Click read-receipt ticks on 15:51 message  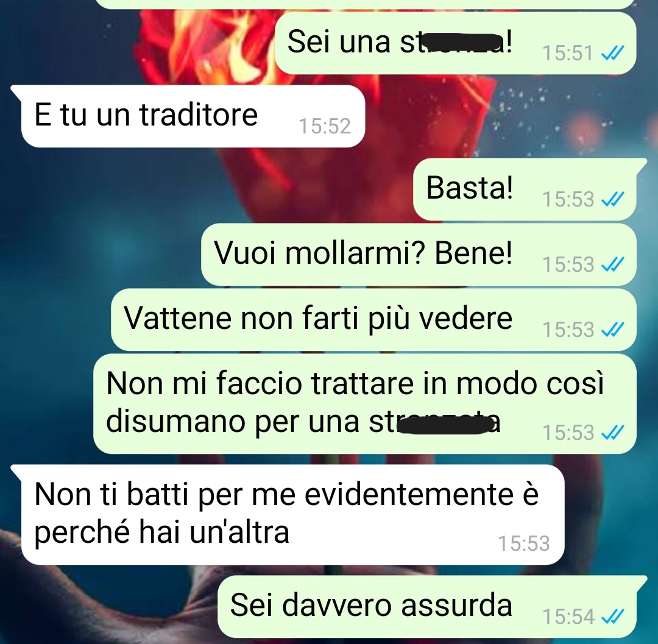(x=613, y=53)
